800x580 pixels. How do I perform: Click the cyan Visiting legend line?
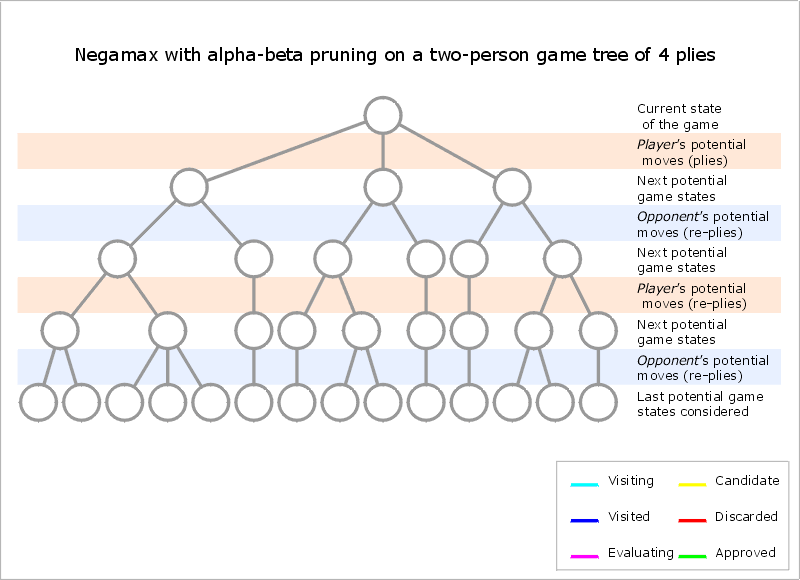pyautogui.click(x=585, y=485)
